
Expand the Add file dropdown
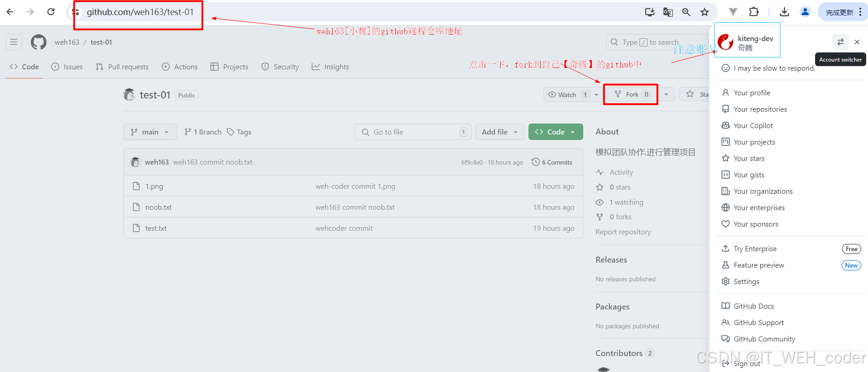(x=500, y=132)
